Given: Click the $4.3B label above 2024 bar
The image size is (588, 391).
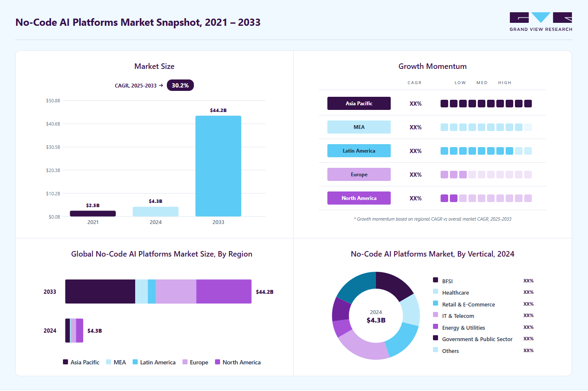Looking at the screenshot, I should pos(155,201).
